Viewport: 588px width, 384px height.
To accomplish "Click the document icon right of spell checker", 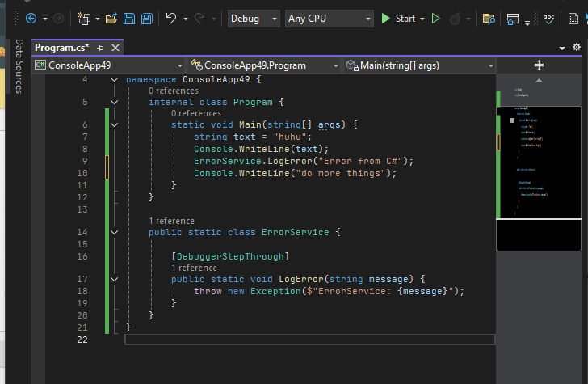I will tap(573, 19).
